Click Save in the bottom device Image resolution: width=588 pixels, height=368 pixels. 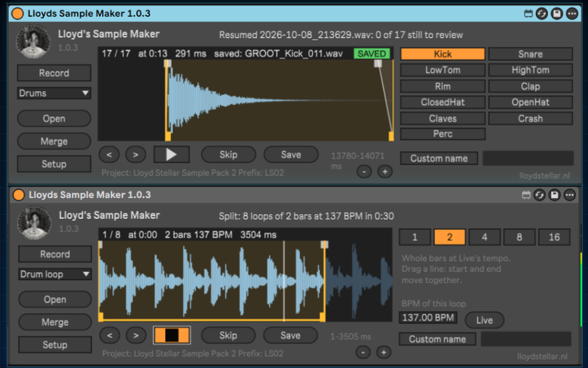pyautogui.click(x=290, y=335)
